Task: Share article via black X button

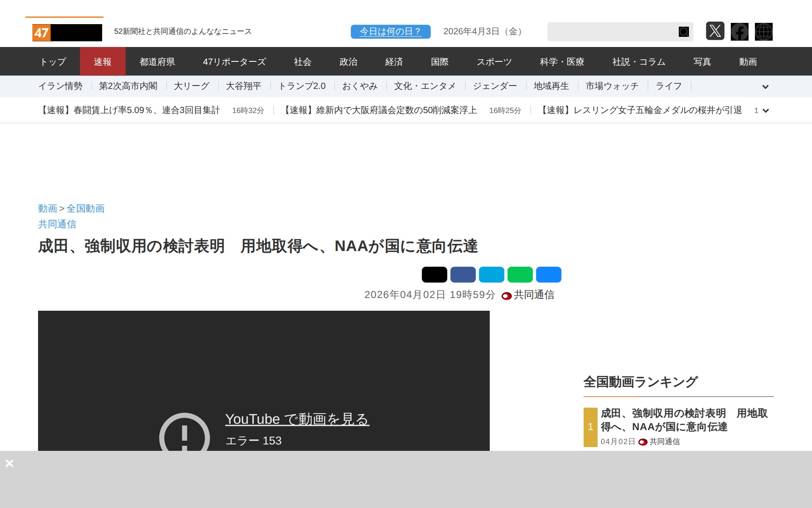Action: tap(434, 275)
